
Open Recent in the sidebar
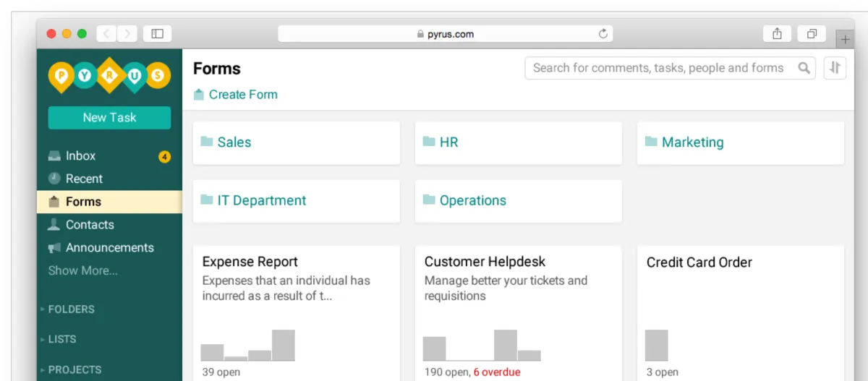point(84,179)
